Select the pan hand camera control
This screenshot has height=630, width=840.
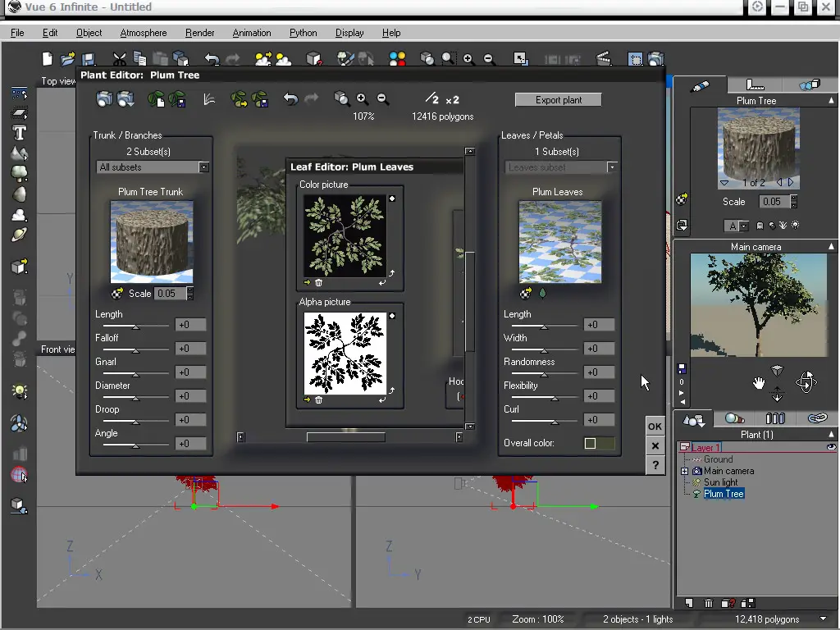[x=759, y=382]
